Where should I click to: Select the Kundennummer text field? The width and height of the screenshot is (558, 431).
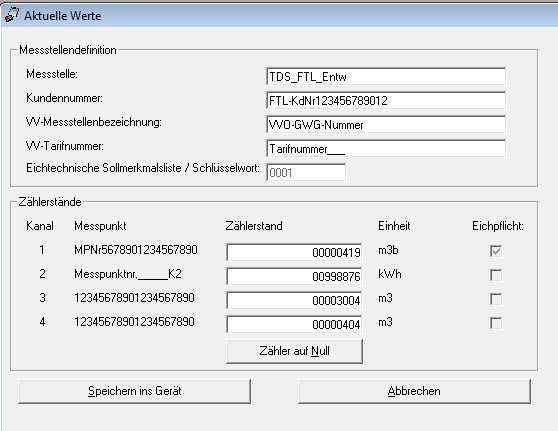coord(386,100)
